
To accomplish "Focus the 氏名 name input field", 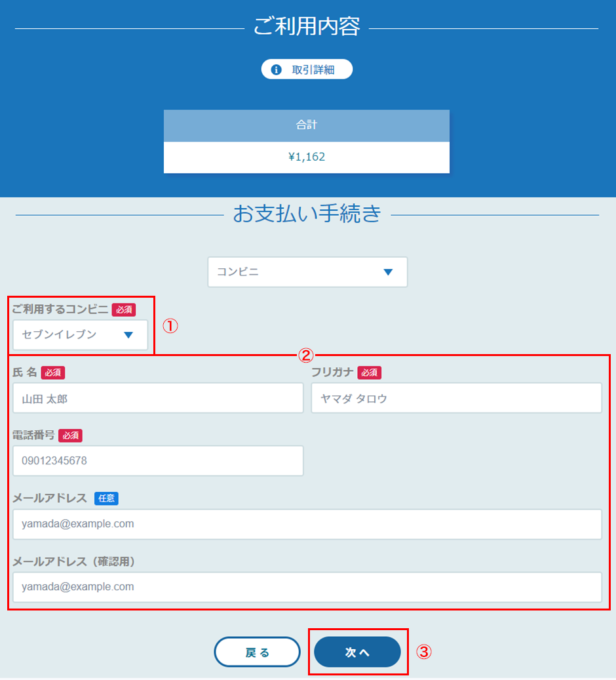I will tap(158, 398).
